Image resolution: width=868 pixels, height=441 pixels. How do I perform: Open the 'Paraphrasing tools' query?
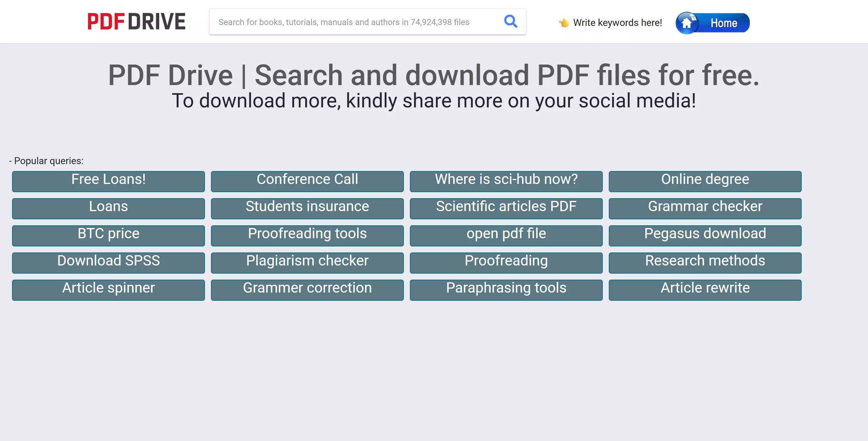[506, 289]
